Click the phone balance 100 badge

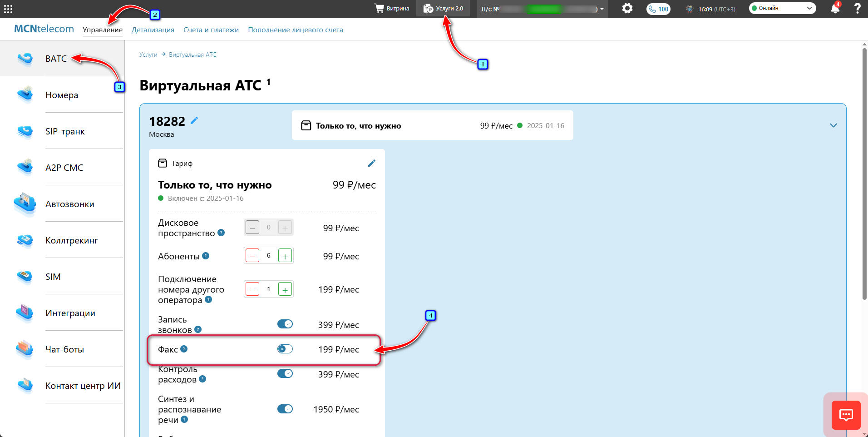pyautogui.click(x=658, y=9)
